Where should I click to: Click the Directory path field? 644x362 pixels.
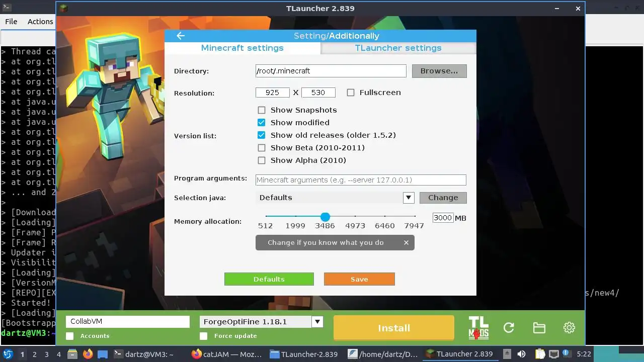331,71
